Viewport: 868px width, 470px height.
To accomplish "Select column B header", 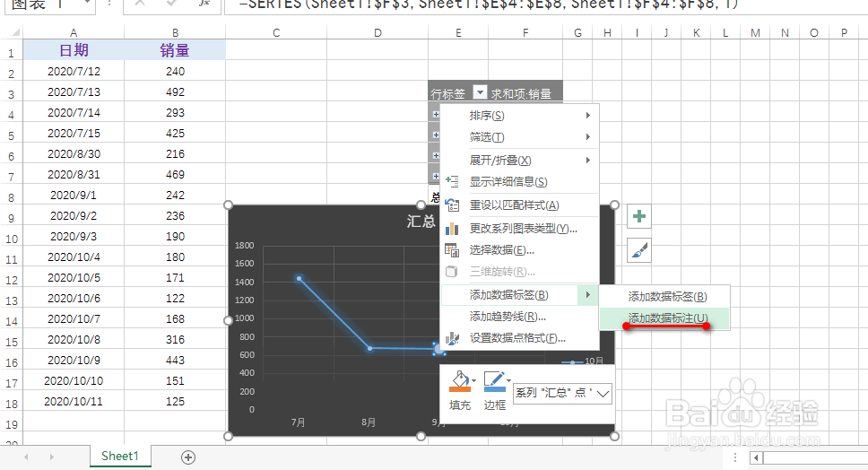I will pyautogui.click(x=175, y=32).
